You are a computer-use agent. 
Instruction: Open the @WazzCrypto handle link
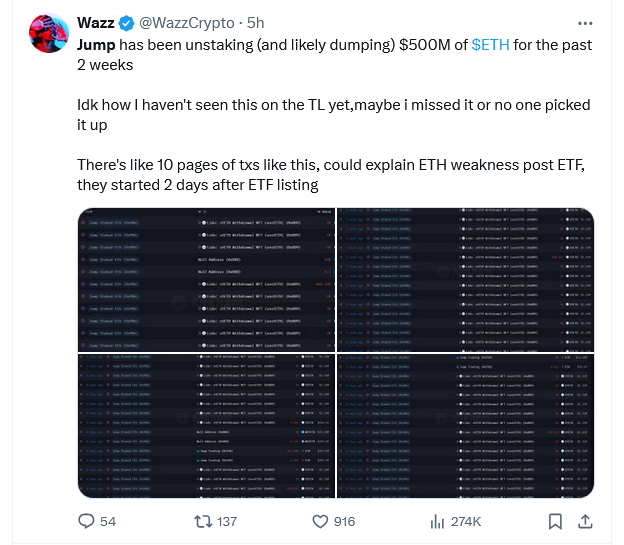pyautogui.click(x=187, y=23)
